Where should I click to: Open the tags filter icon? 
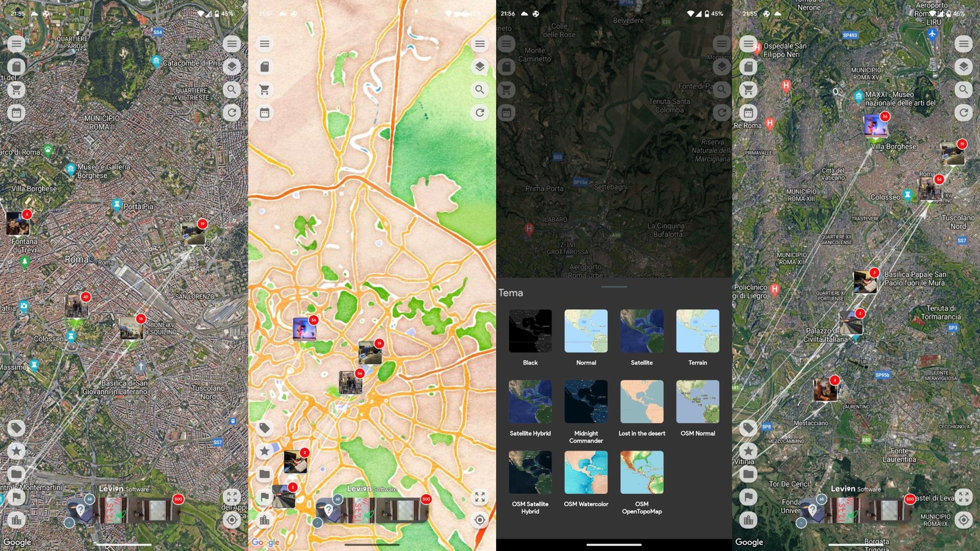(16, 427)
